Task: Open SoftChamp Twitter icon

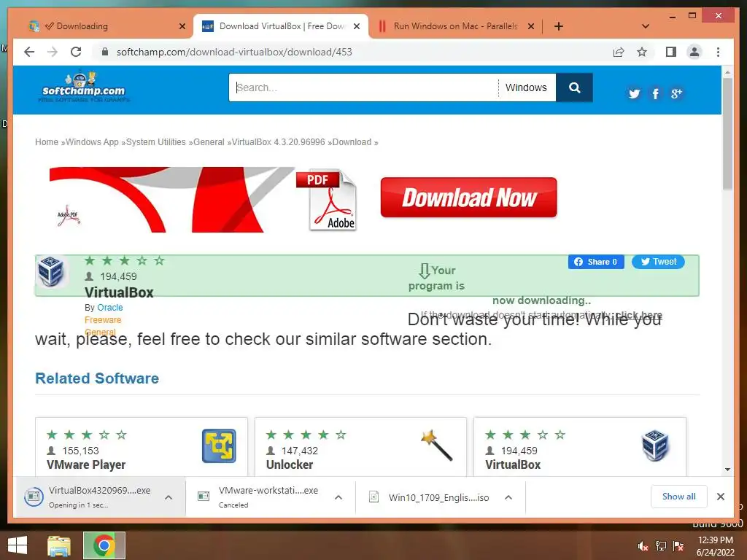Action: (x=634, y=93)
